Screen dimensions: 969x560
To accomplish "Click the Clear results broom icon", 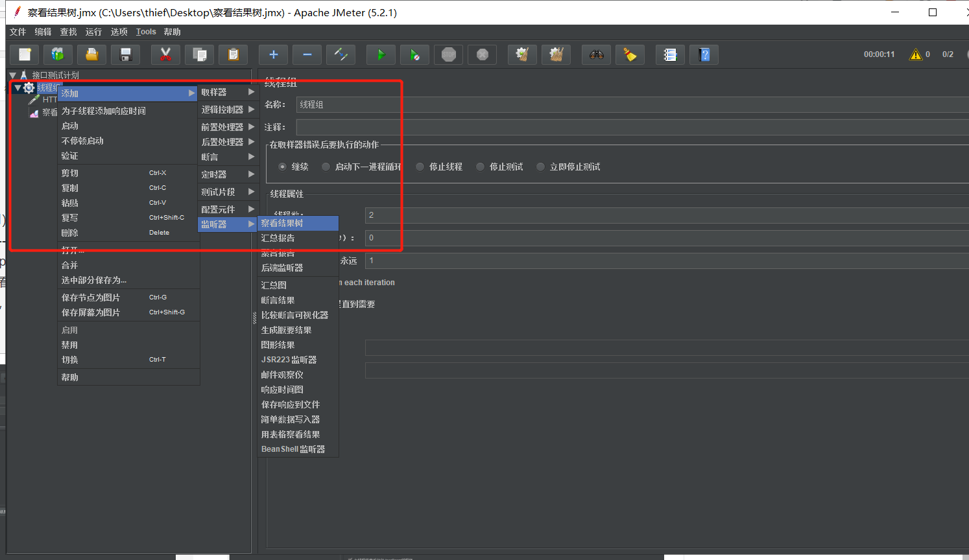I will click(x=523, y=54).
